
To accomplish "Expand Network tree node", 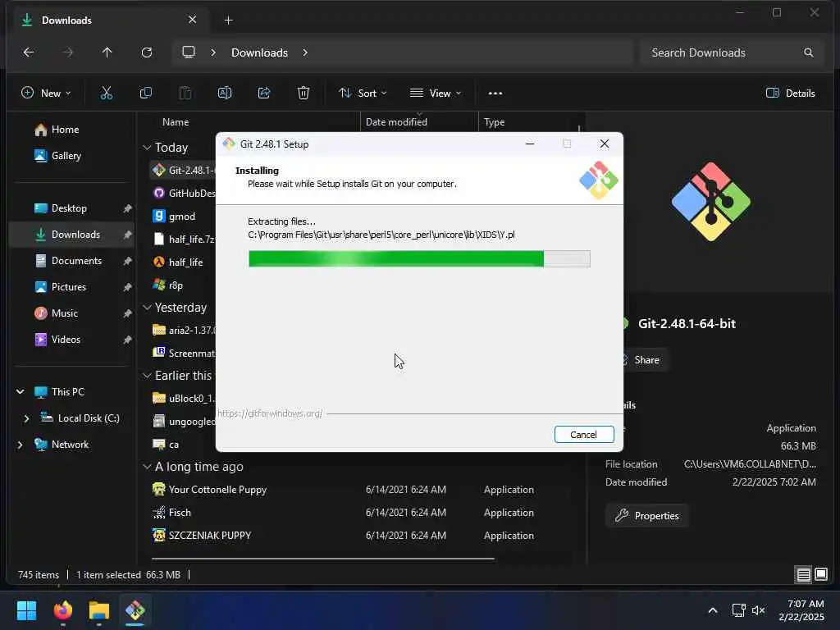I will pos(21,444).
